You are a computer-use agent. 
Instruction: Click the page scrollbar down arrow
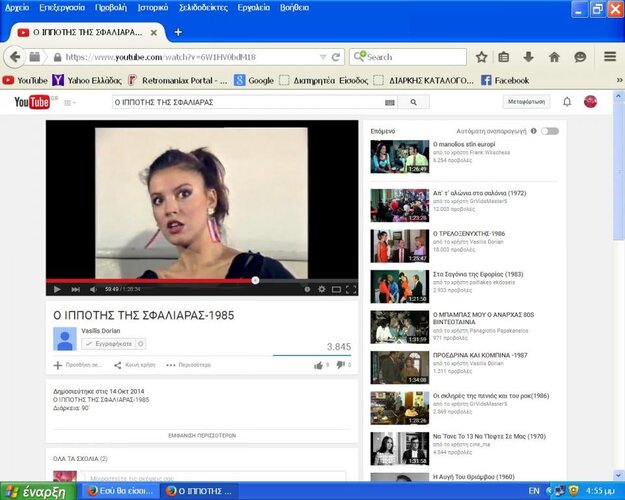click(618, 475)
